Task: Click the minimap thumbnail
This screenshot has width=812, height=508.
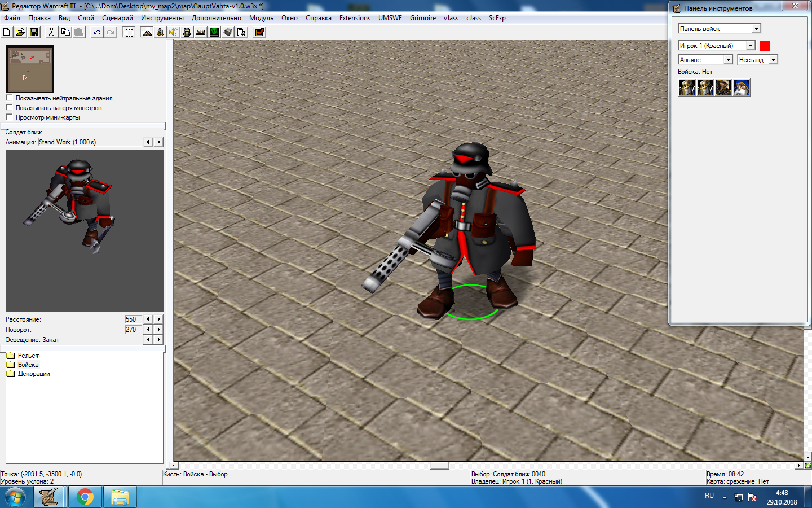Action: [30, 69]
